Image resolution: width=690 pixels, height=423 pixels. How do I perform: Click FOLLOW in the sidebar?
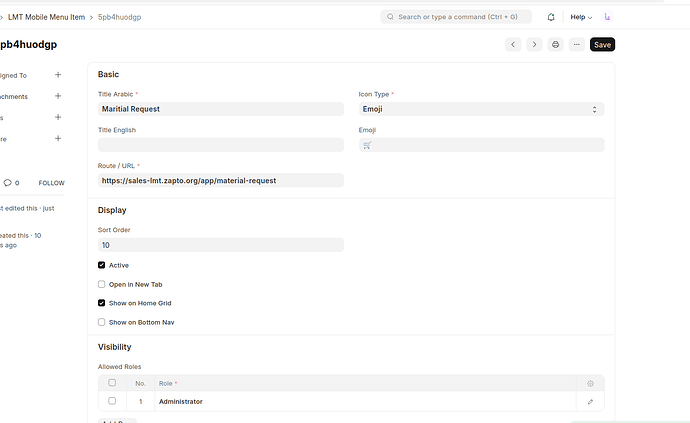pos(51,183)
